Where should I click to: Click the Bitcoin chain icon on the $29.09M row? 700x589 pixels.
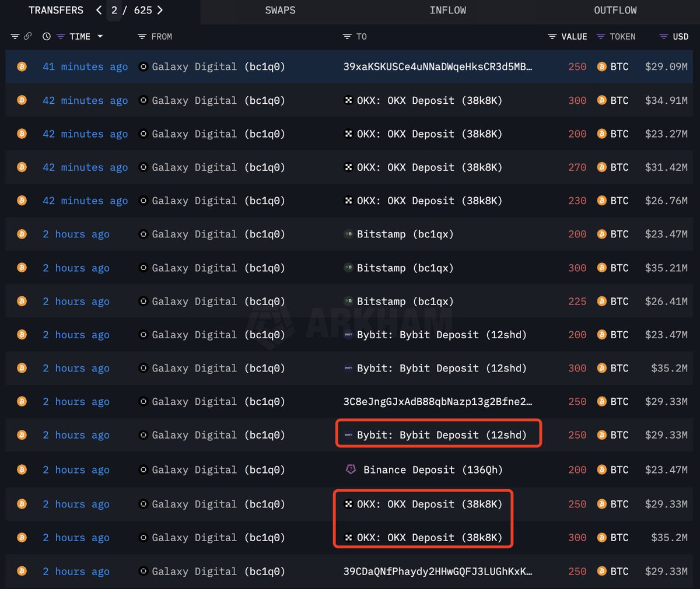pyautogui.click(x=22, y=66)
